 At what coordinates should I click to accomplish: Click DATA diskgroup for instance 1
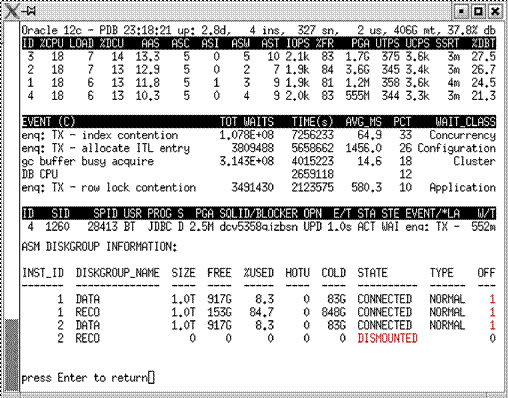(88, 299)
